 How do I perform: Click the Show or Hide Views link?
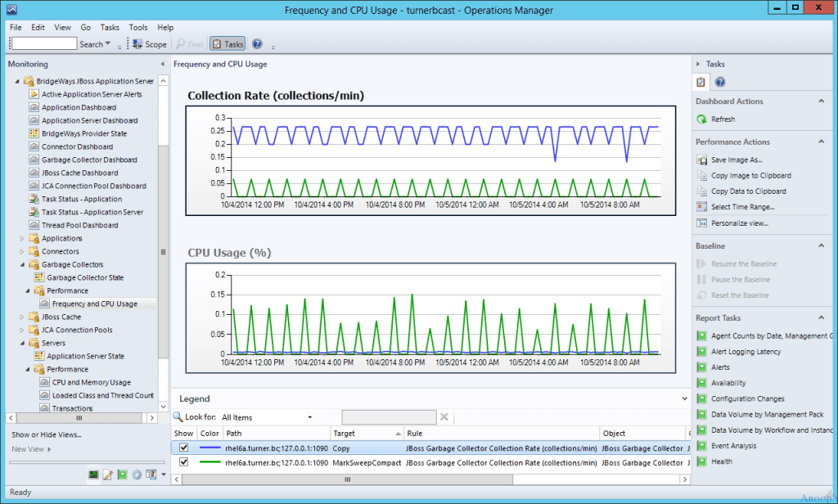click(x=47, y=434)
